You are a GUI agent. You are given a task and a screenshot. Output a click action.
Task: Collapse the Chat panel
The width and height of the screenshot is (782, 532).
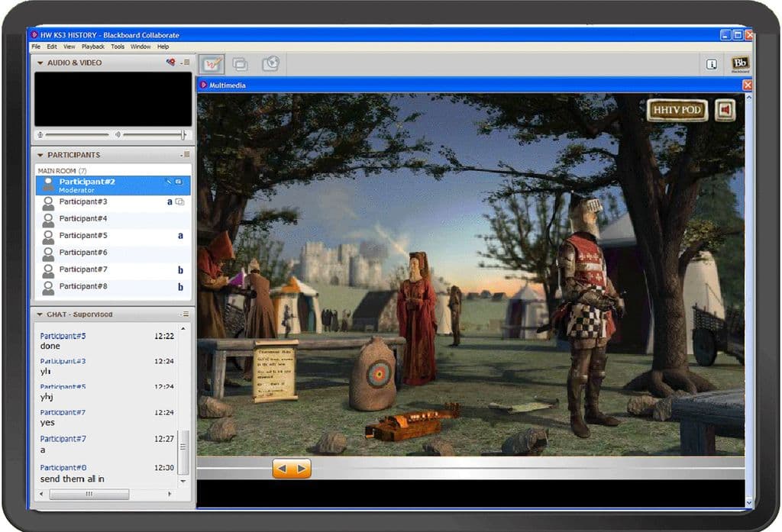(x=40, y=314)
